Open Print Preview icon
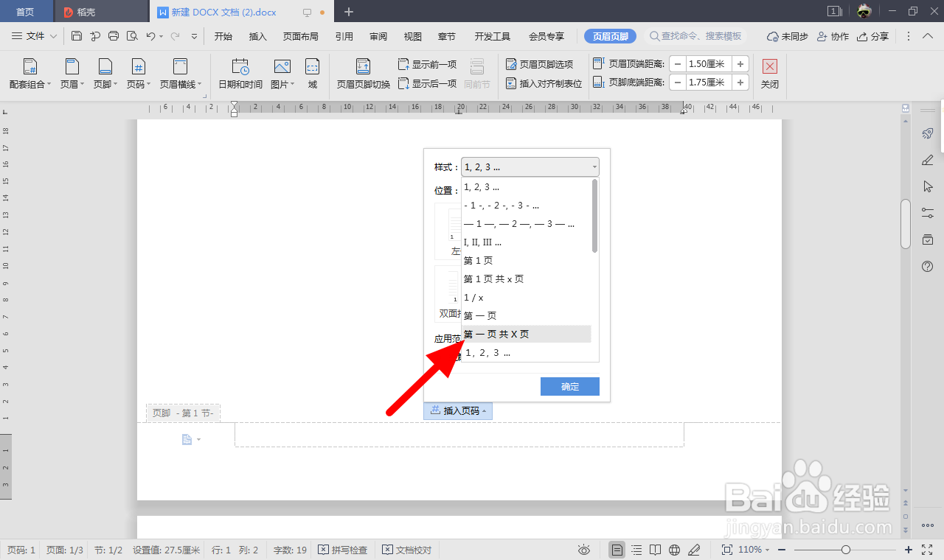The width and height of the screenshot is (944, 560). (x=132, y=36)
